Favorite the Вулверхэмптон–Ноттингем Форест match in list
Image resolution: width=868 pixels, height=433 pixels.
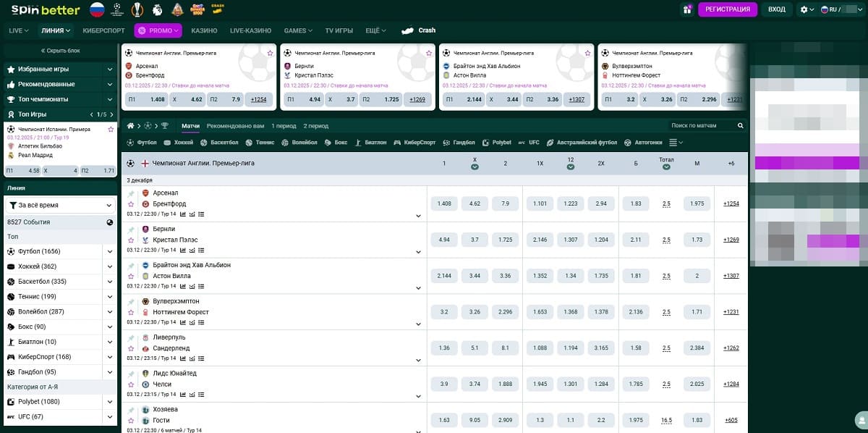[x=131, y=312]
